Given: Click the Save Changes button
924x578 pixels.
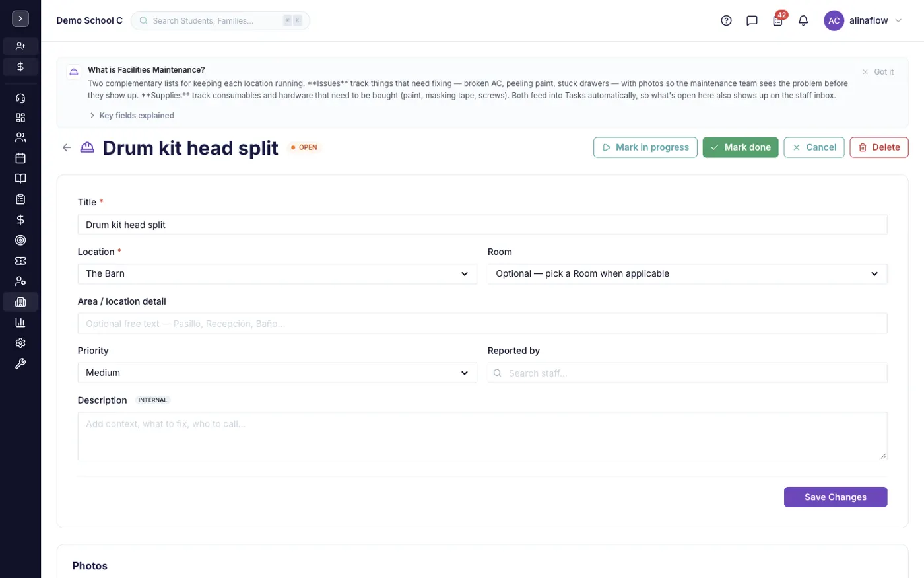Looking at the screenshot, I should [x=836, y=497].
